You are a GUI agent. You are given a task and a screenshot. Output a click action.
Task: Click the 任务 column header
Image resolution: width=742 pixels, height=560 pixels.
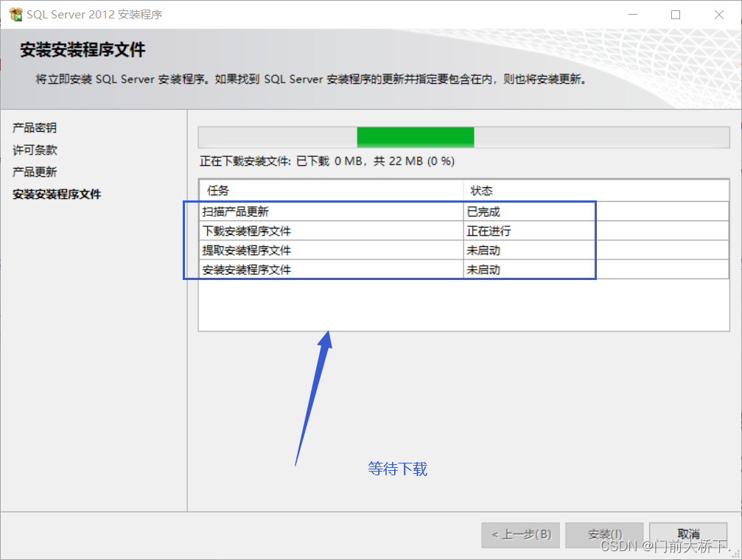pos(218,190)
